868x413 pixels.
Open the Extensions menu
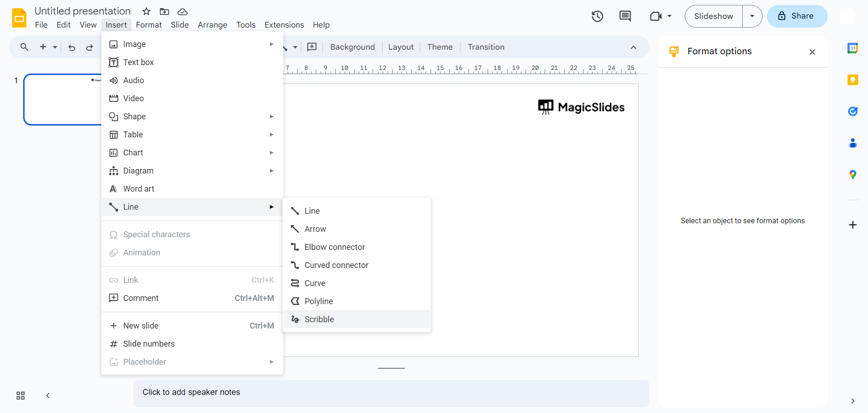tap(284, 25)
